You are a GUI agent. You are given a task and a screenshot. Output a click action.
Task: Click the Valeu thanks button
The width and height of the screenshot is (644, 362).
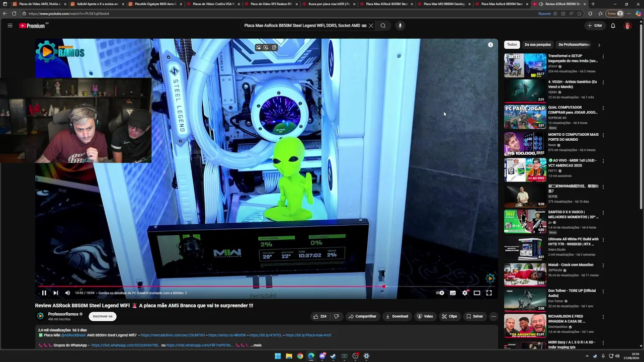[x=425, y=316]
